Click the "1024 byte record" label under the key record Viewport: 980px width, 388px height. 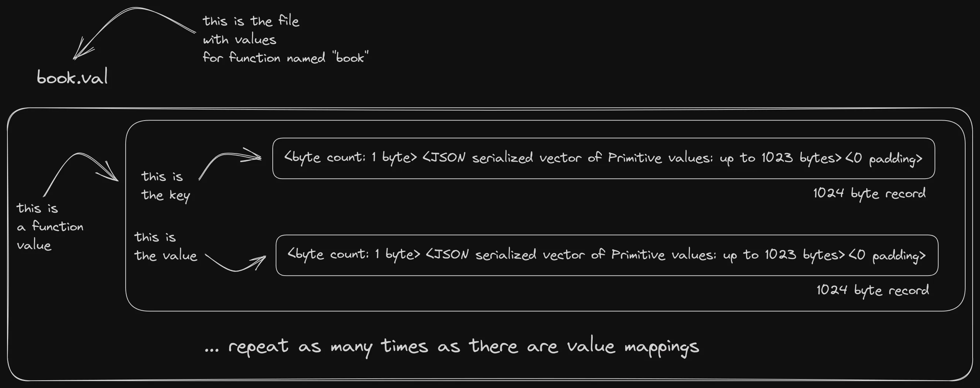869,193
